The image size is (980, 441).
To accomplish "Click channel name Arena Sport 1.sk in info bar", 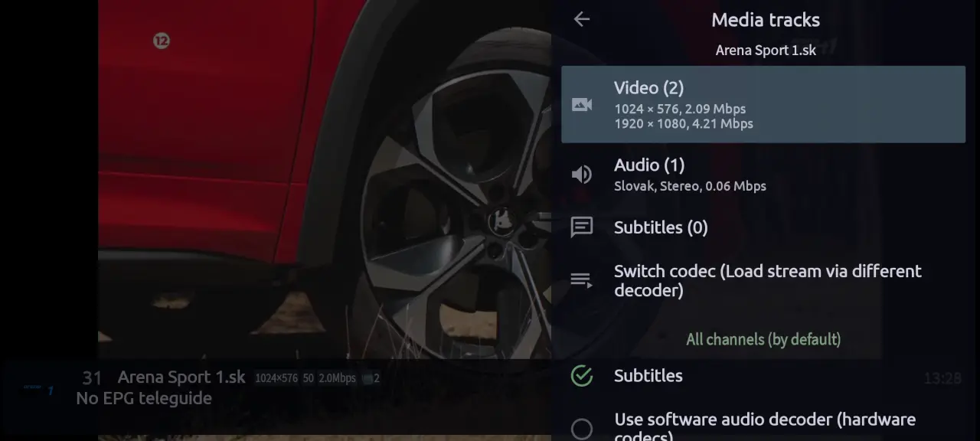I will [181, 377].
